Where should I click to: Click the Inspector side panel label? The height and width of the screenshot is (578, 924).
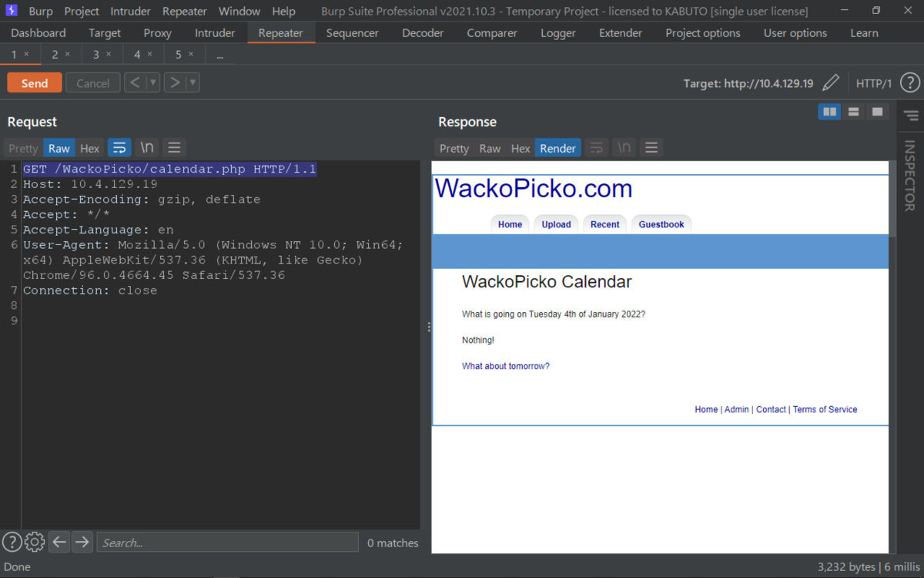pos(909,176)
